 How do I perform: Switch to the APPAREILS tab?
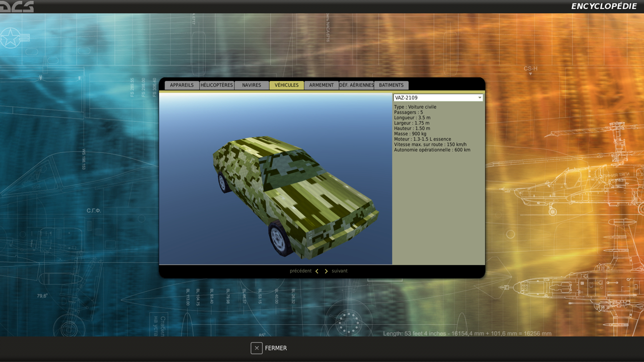click(x=182, y=85)
